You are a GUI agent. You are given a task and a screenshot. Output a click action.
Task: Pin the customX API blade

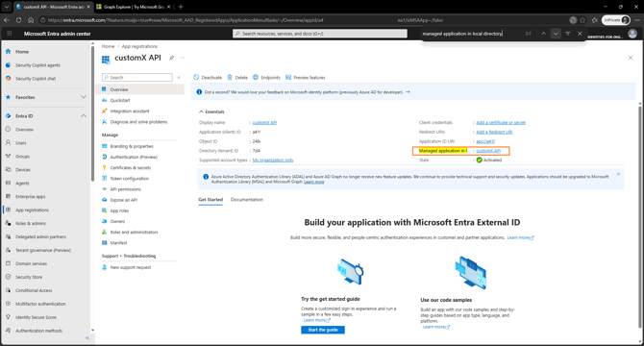172,58
